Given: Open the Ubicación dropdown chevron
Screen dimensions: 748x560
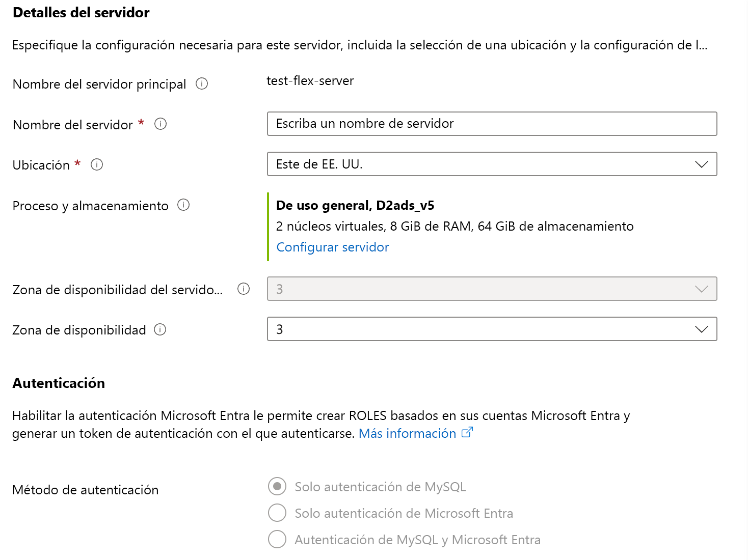Looking at the screenshot, I should point(702,164).
